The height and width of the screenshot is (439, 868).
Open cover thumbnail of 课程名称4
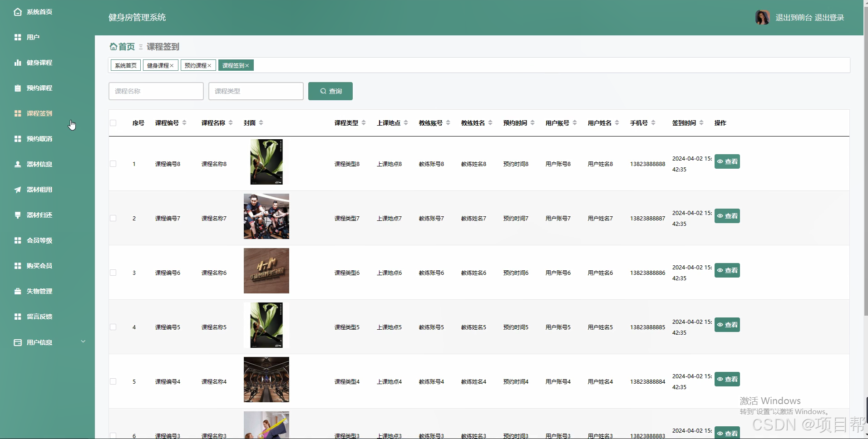[266, 380]
